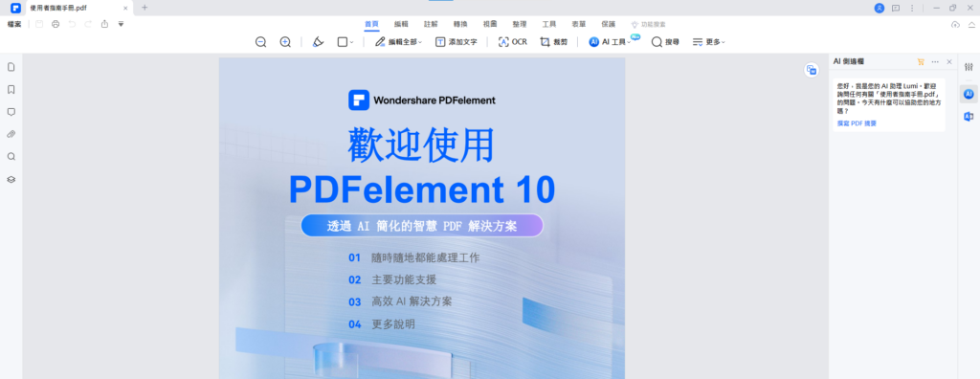
Task: Select the 裁剪 crop tool
Action: click(x=554, y=42)
